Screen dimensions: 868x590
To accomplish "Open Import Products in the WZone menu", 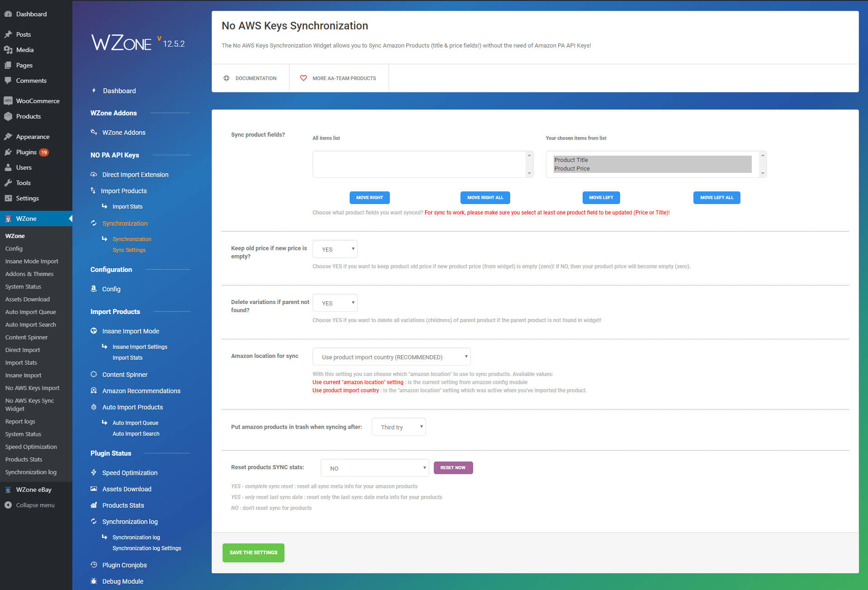I will pos(123,191).
